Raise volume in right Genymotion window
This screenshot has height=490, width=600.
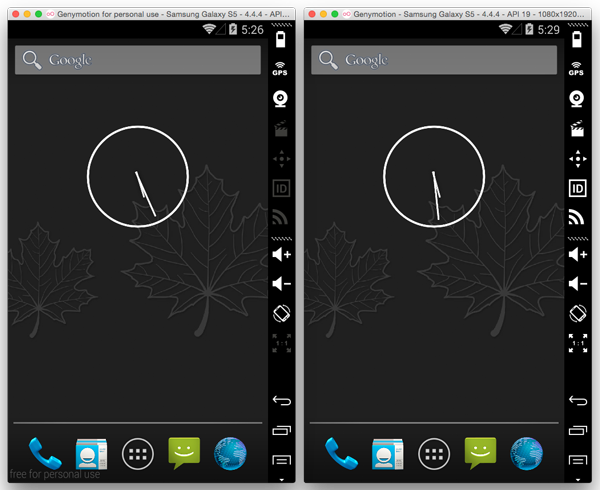578,254
